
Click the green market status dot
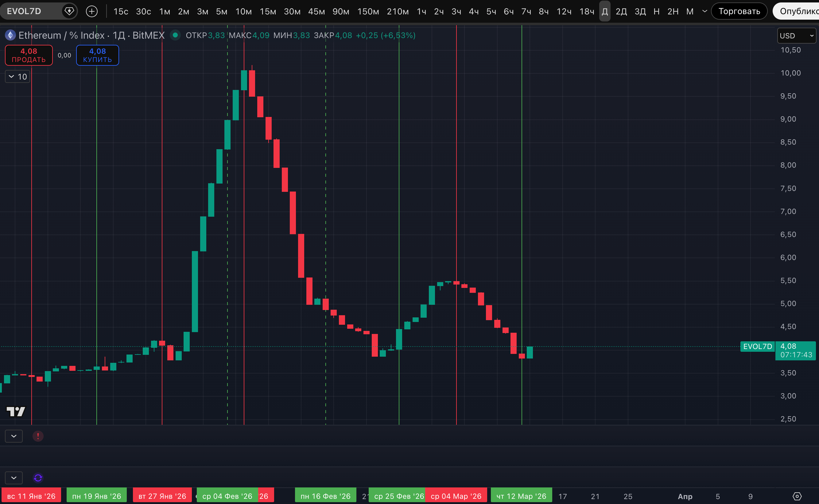[x=175, y=35]
